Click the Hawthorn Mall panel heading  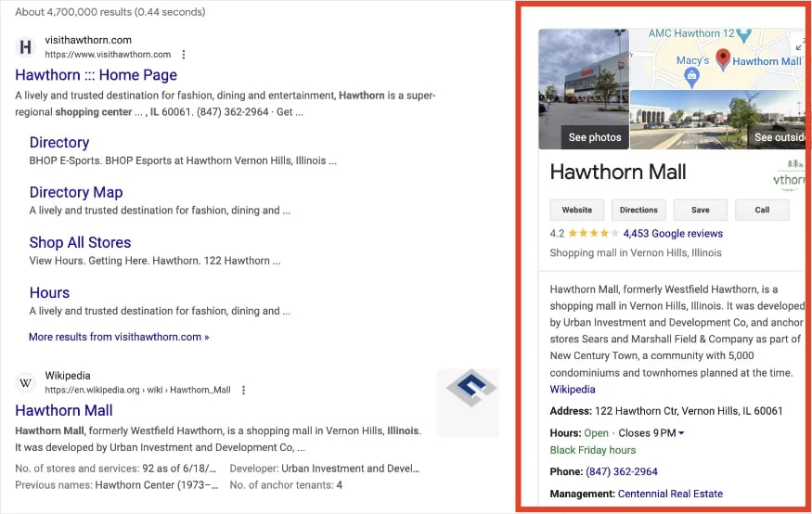618,172
